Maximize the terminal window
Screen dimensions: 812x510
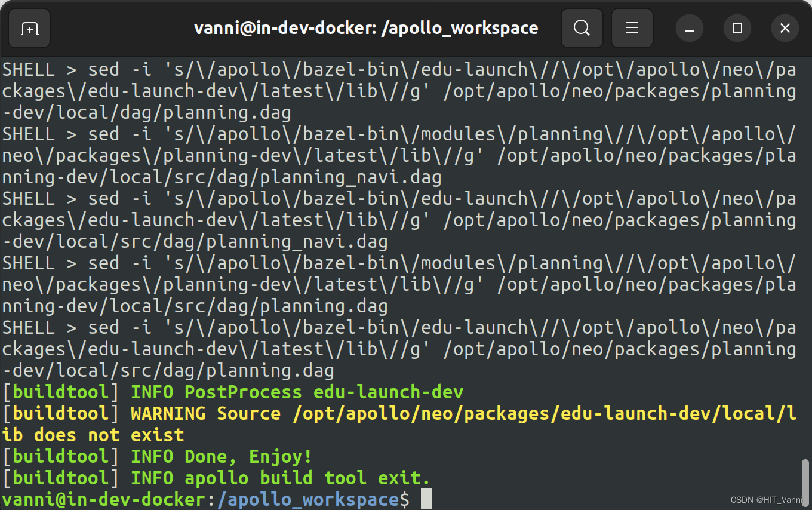pos(737,28)
